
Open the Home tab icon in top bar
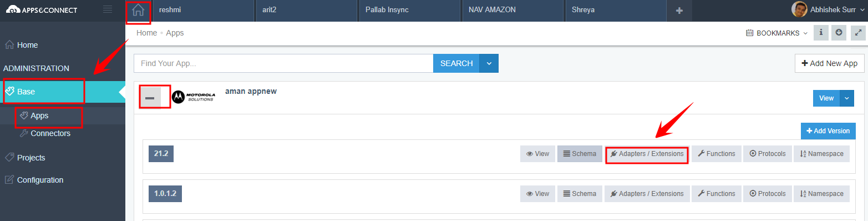click(x=138, y=11)
